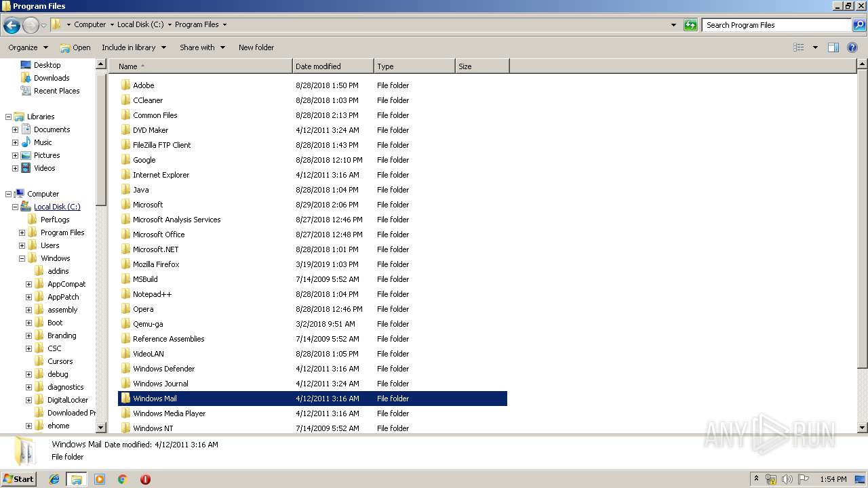Click the search magnifier button

click(x=859, y=25)
